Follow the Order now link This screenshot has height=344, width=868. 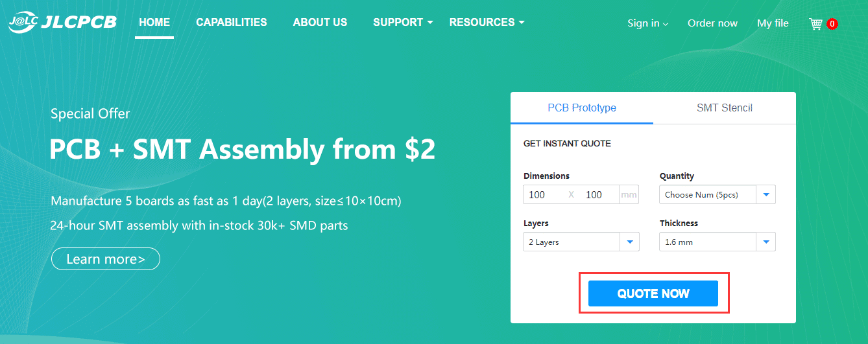(712, 23)
